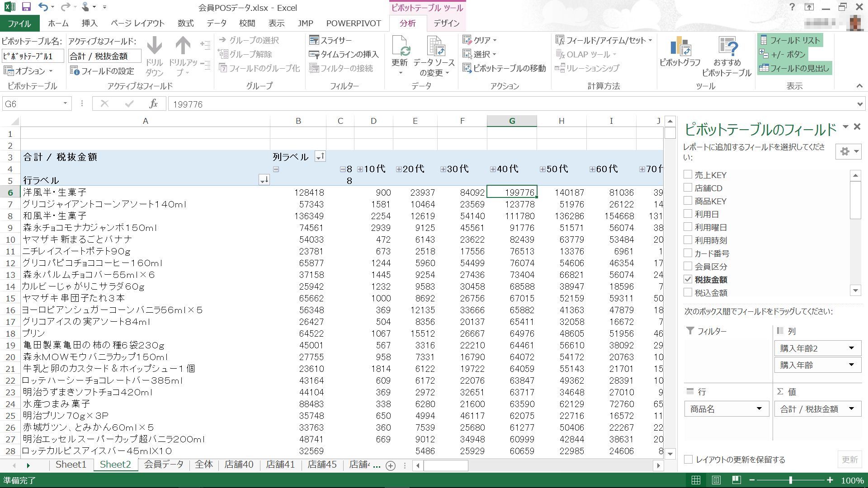Click the Drill Up arrow icon

pyautogui.click(x=183, y=46)
